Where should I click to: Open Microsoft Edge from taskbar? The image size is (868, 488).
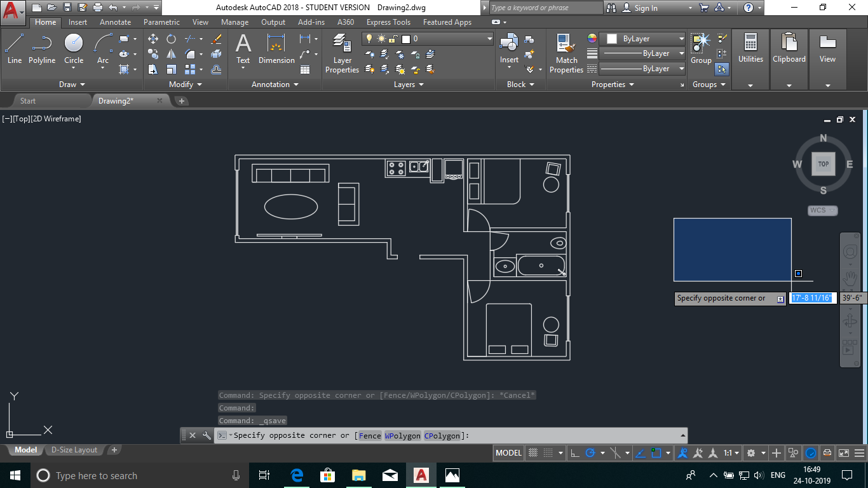point(297,475)
